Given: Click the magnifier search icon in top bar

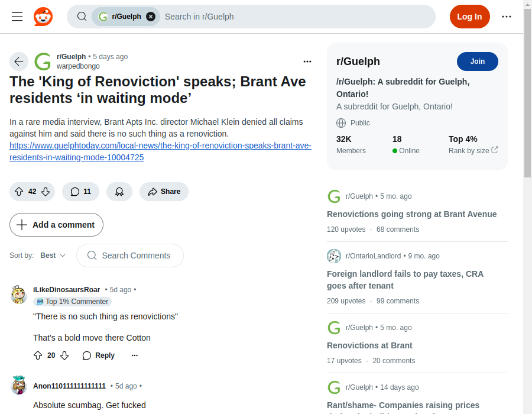Looking at the screenshot, I should (82, 17).
